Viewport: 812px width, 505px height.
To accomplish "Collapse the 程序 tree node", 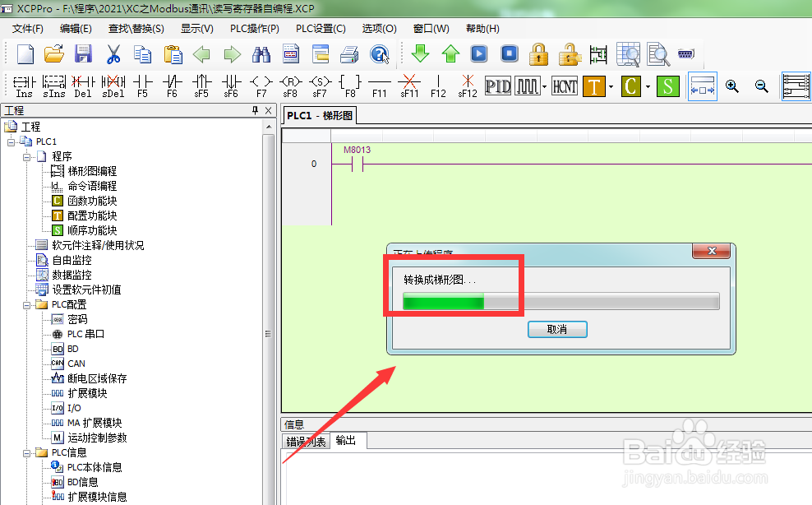I will pyautogui.click(x=26, y=156).
